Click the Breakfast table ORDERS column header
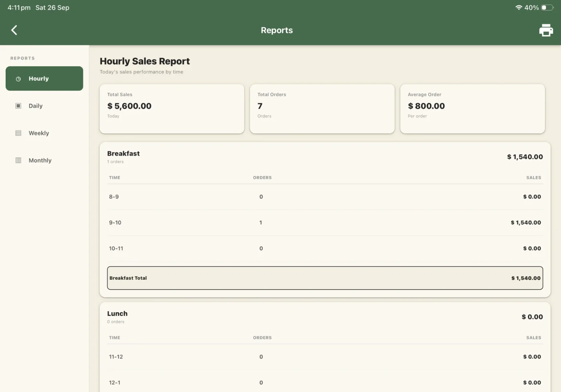This screenshot has width=561, height=392. (262, 178)
